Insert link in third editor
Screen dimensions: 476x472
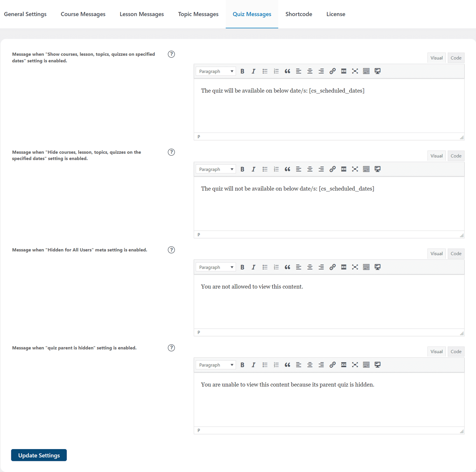click(333, 267)
